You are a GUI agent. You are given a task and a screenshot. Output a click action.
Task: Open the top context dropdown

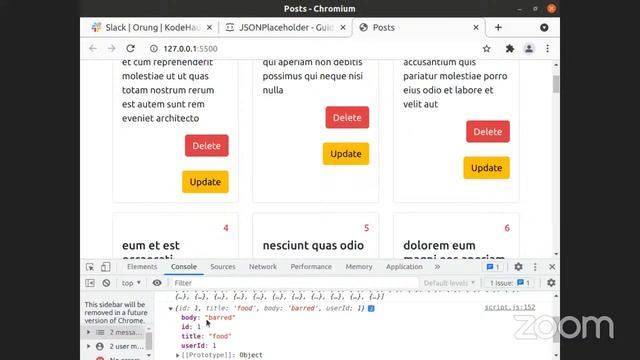(x=131, y=283)
